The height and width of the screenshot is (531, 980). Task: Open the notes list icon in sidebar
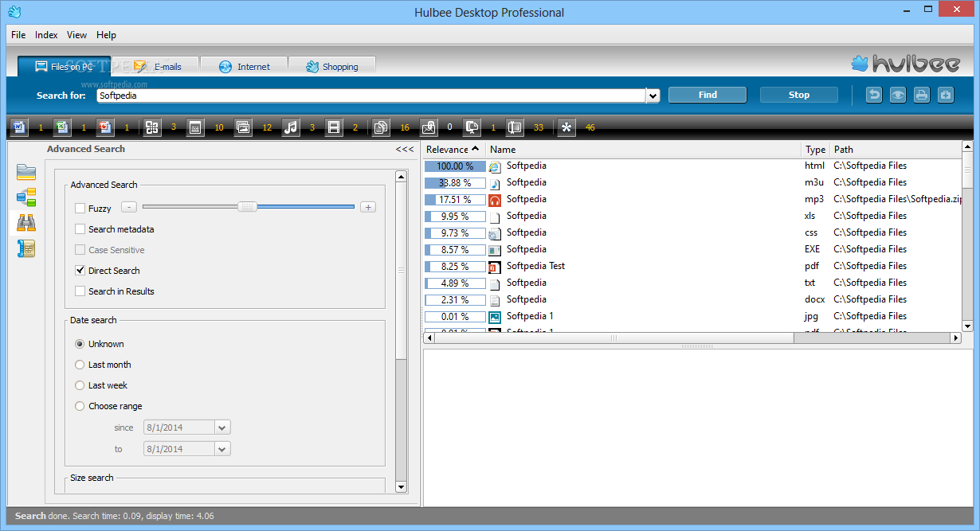pos(26,248)
